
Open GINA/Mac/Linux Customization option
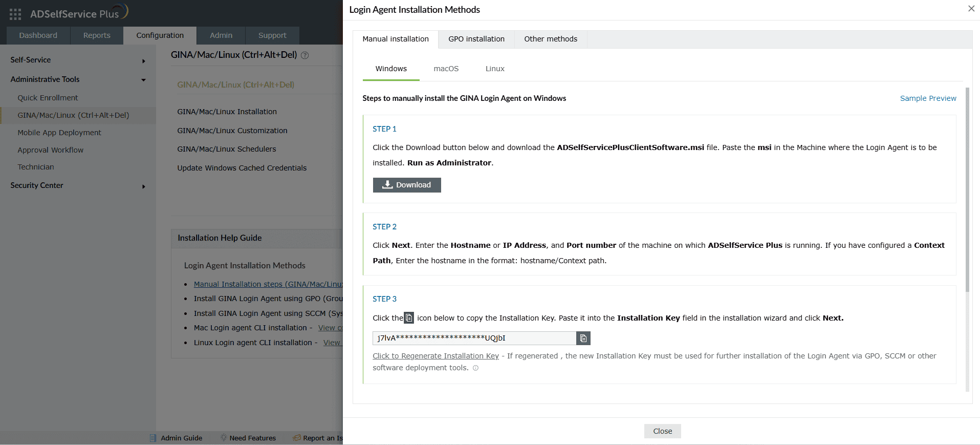click(232, 131)
